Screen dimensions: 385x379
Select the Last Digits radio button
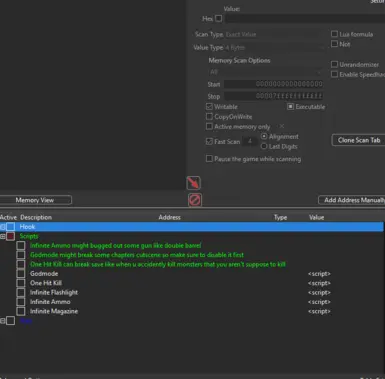(264, 146)
